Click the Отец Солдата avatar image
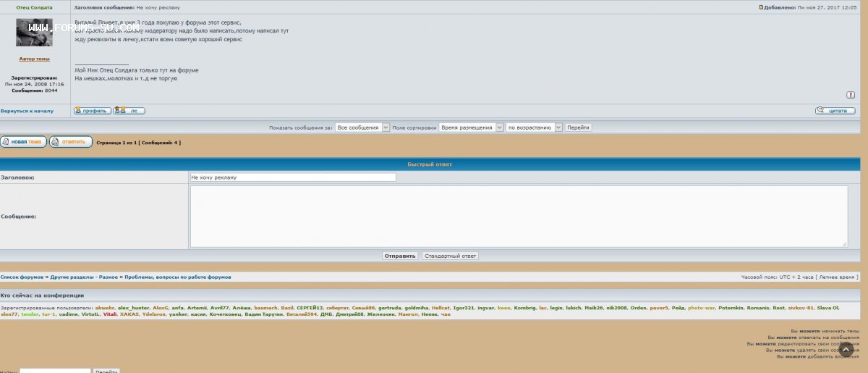The height and width of the screenshot is (373, 868). [x=34, y=33]
